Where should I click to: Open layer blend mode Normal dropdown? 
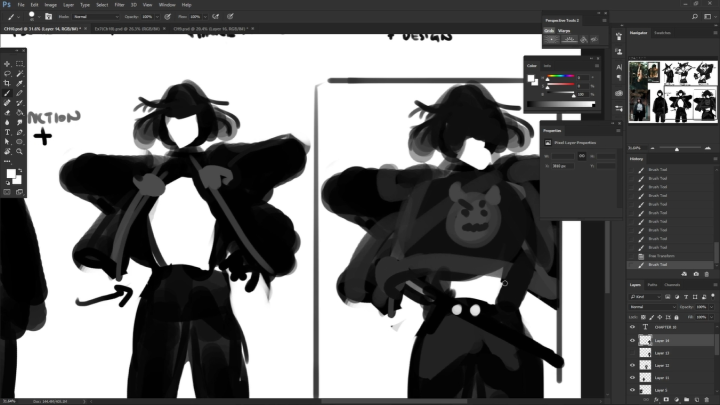coord(652,307)
